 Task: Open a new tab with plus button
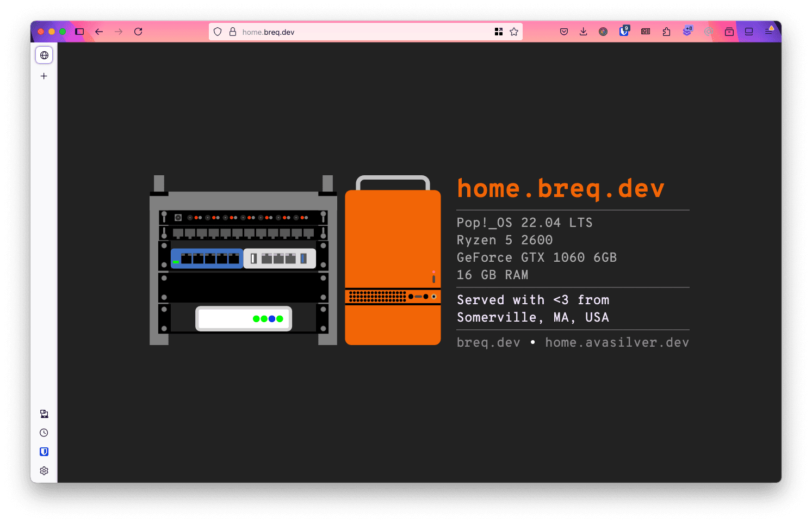[44, 76]
